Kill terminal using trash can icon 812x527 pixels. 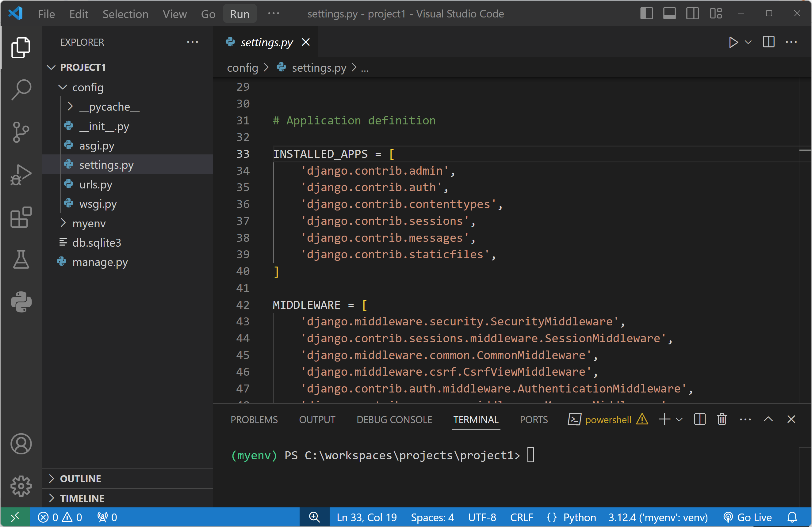[722, 419]
